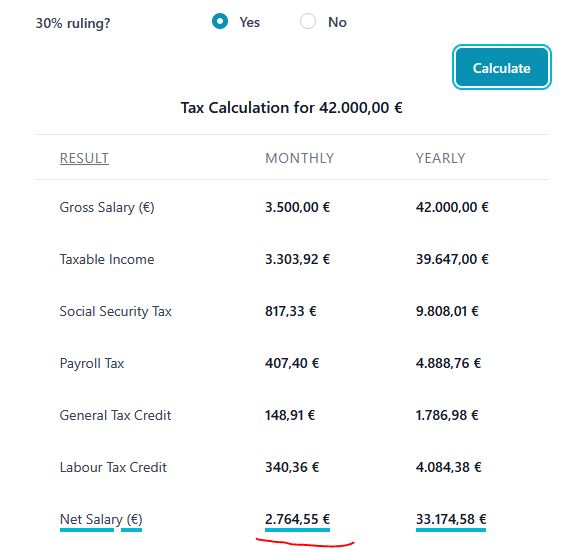Select No for 30% ruling
580x551 pixels.
(x=308, y=21)
